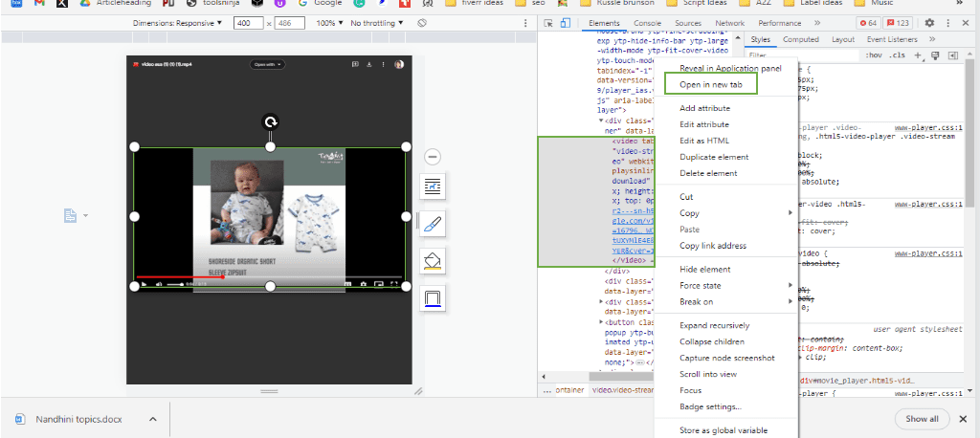Open the "Open with" dropdown in the video header
Image resolution: width=980 pixels, height=438 pixels.
pyautogui.click(x=268, y=64)
